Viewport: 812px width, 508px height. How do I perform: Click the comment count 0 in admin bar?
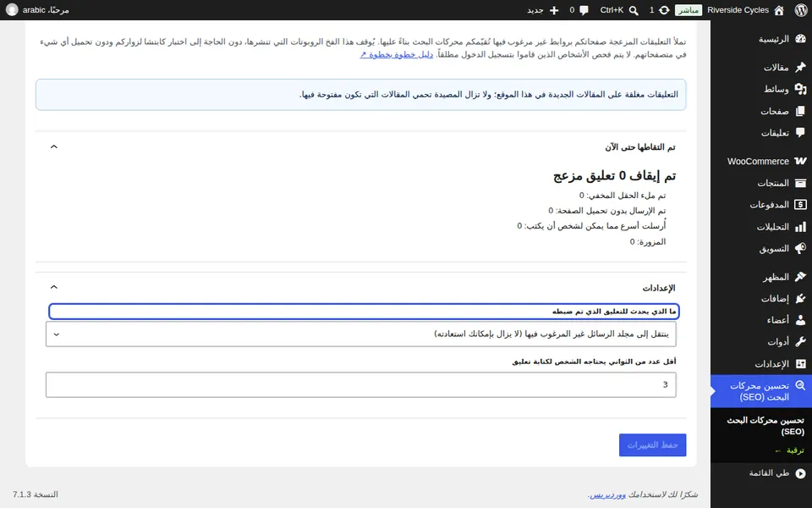572,10
